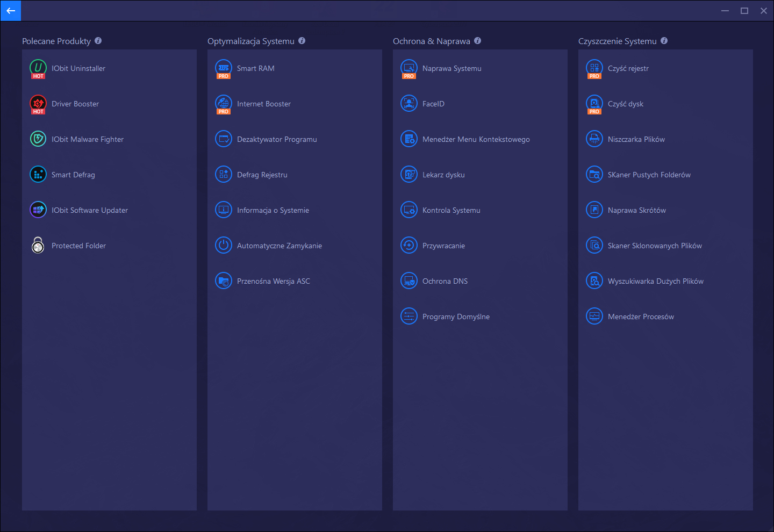Show info for Optymalizacja Systemu
Image resolution: width=774 pixels, height=532 pixels.
(x=302, y=41)
